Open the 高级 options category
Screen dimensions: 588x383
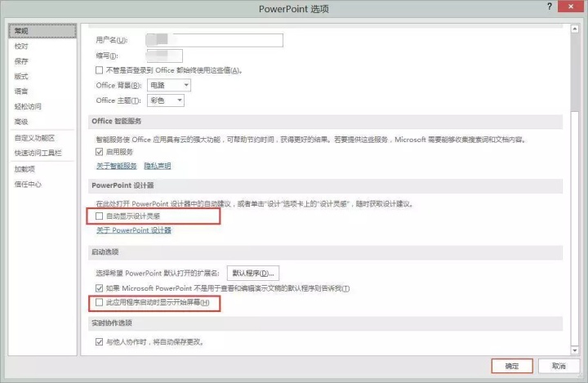(21, 122)
